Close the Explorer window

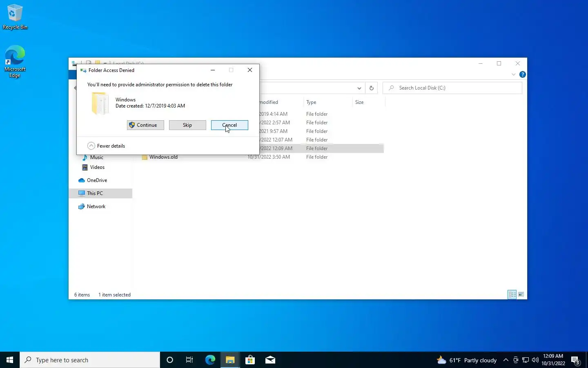tap(518, 63)
